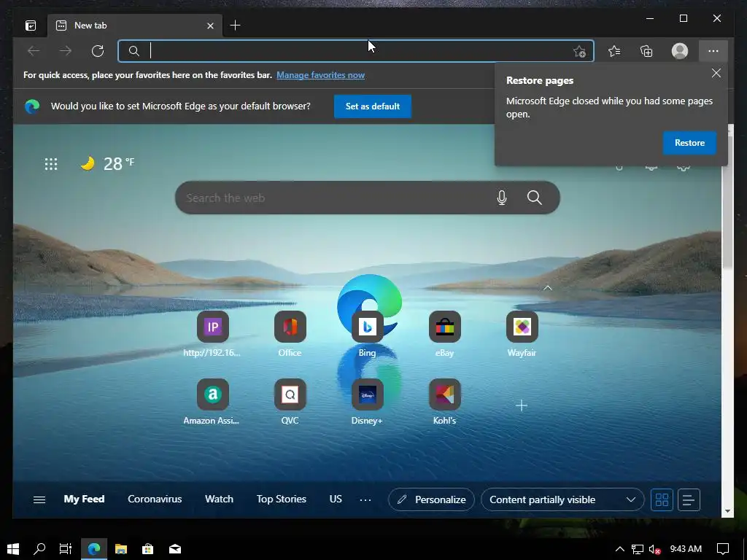The image size is (747, 560).
Task: Open Settings and more ellipsis menu
Action: [x=713, y=51]
